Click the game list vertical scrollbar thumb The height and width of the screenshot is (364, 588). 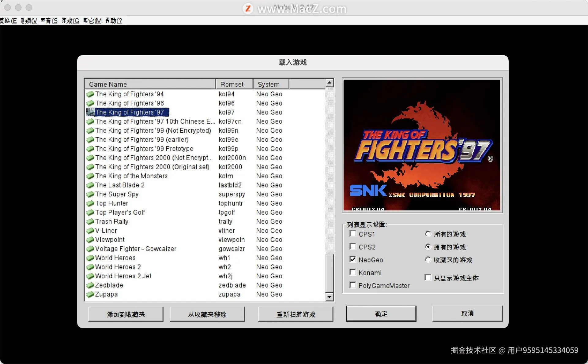[x=329, y=273]
